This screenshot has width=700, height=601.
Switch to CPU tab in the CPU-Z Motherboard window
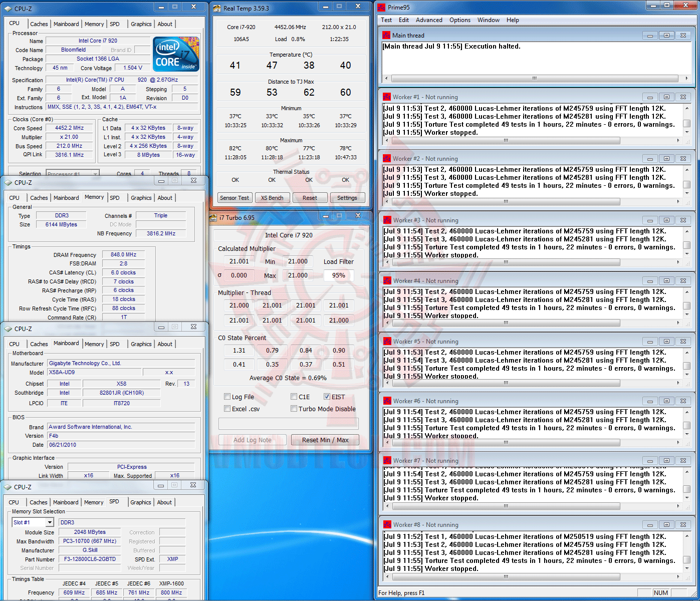15,344
